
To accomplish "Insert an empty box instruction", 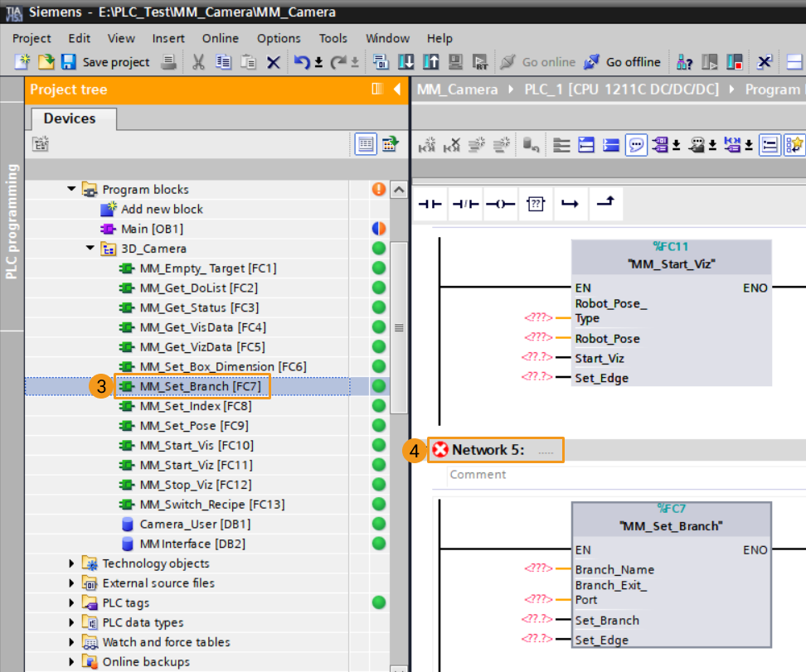I will pos(536,204).
